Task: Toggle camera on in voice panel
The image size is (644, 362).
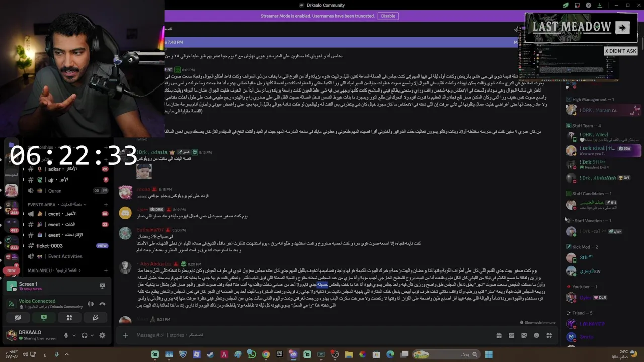Action: coord(18,318)
